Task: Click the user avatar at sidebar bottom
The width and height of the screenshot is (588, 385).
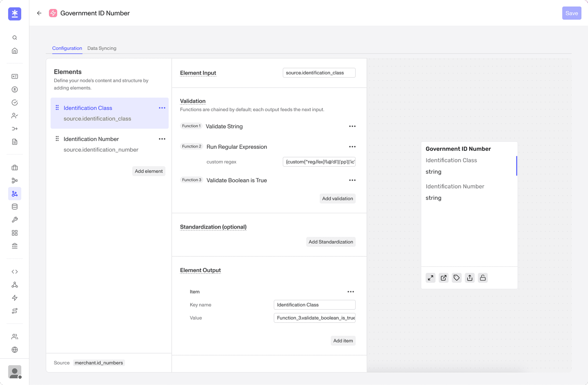Action: point(15,372)
